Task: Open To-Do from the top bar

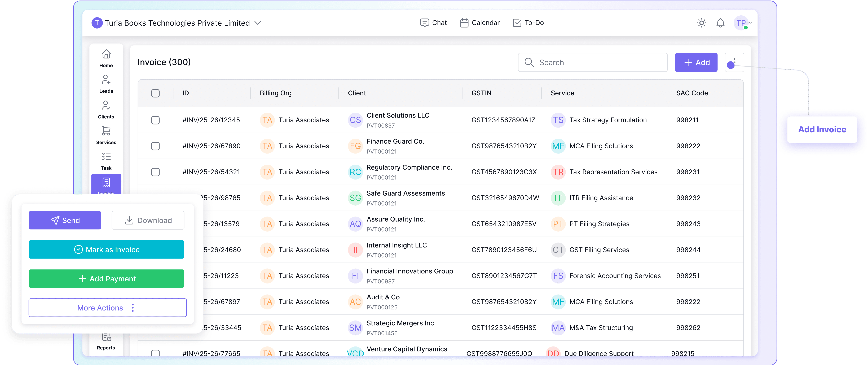Action: [x=528, y=22]
